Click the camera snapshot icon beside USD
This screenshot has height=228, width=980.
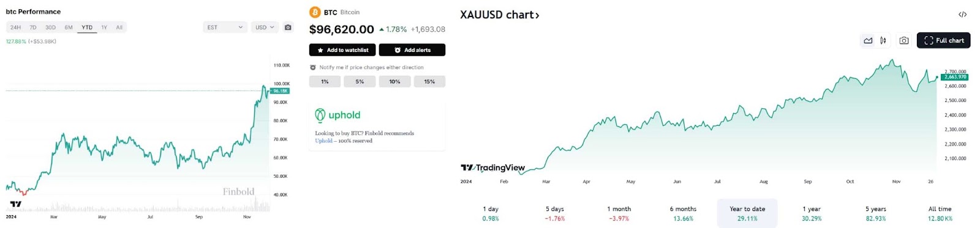[288, 28]
